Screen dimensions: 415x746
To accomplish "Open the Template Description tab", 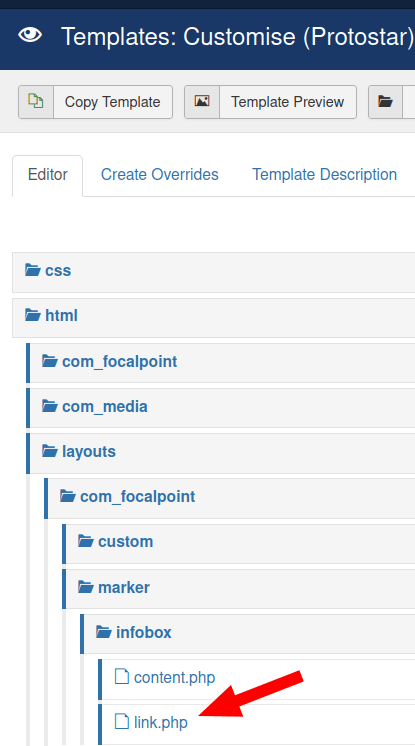I will (325, 175).
